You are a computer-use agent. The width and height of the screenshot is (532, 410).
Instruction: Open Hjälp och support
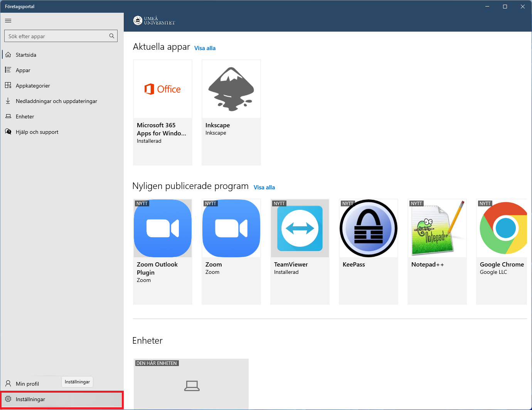point(37,132)
